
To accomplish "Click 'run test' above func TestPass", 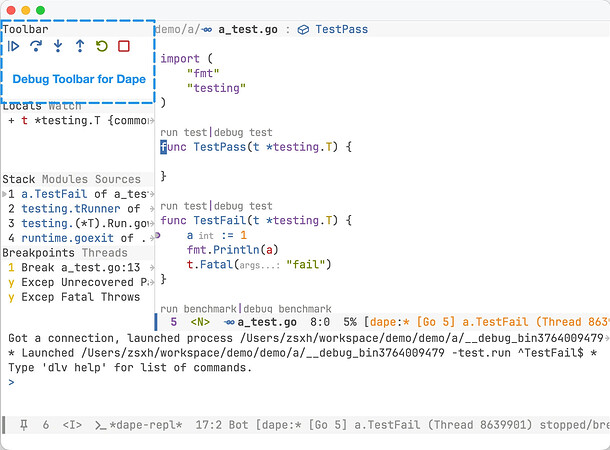I will point(182,132).
